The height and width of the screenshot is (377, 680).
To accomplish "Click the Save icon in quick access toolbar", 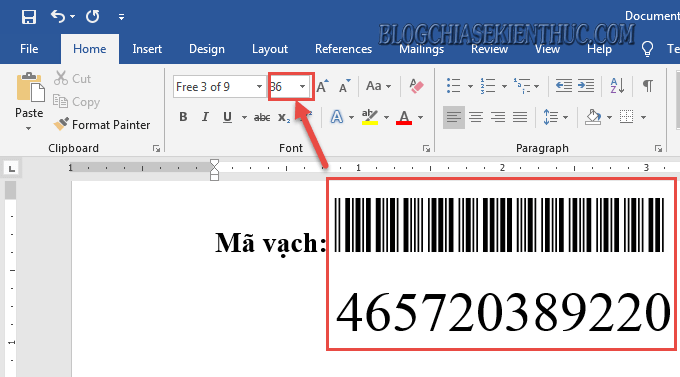I will [29, 17].
